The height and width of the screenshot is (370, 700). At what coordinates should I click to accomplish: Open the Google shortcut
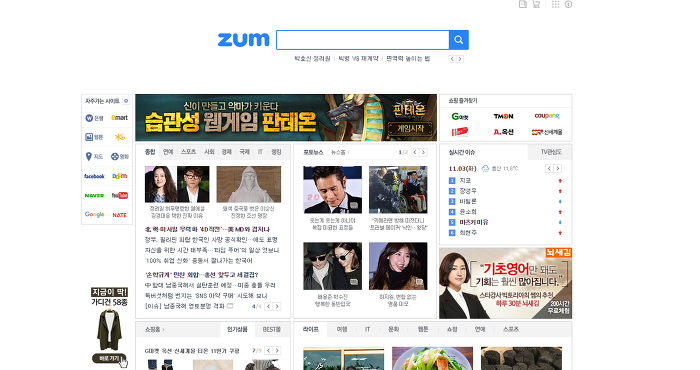94,214
